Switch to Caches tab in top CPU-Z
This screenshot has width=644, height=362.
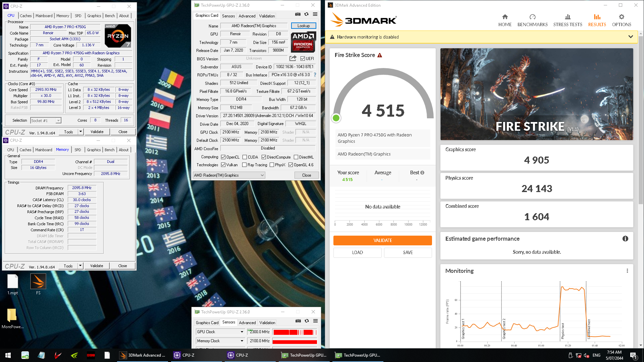pyautogui.click(x=25, y=16)
